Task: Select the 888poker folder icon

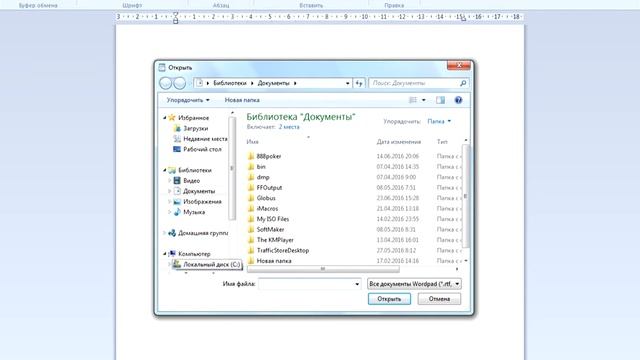Action: 251,156
